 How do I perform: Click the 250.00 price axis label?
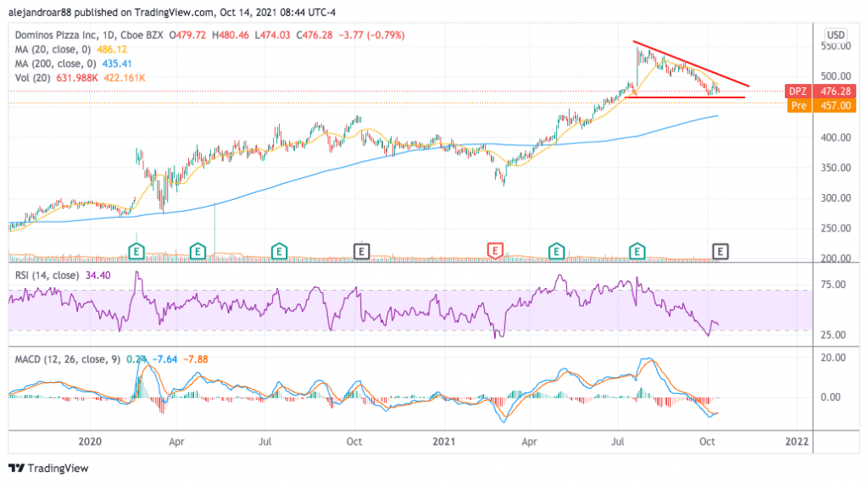point(836,229)
